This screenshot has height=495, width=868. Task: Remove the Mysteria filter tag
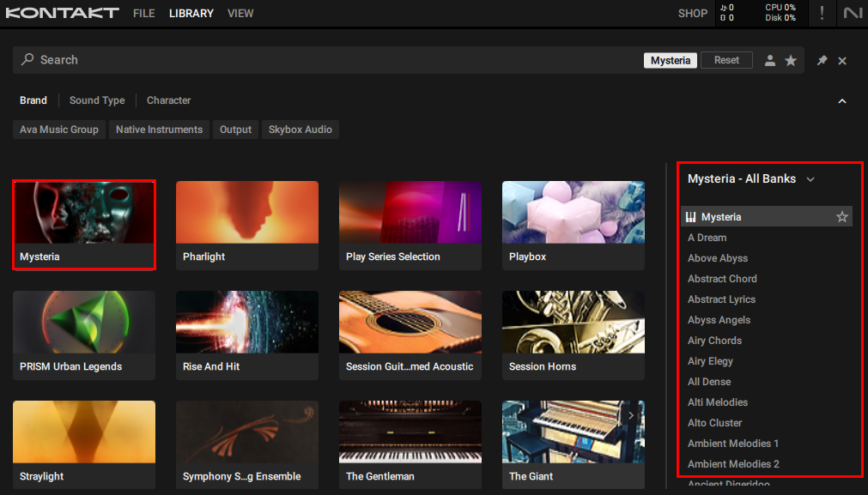[671, 60]
